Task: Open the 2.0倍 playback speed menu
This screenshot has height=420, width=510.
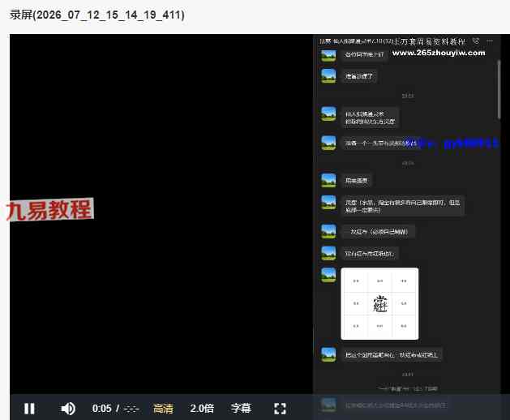Action: click(202, 409)
